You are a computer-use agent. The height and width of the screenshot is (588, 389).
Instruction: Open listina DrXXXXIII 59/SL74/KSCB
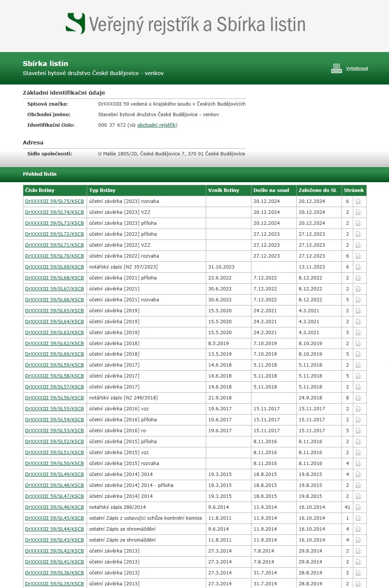pyautogui.click(x=55, y=212)
